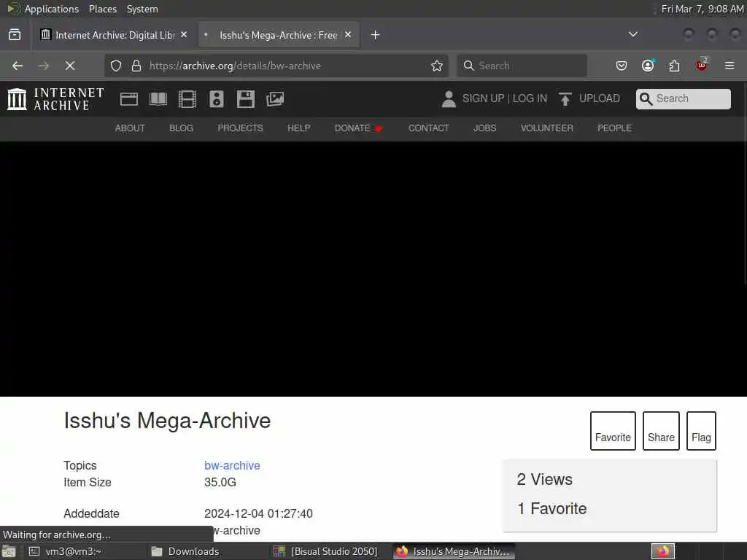Click the URL address bar
Screen dimensions: 747x560
click(x=276, y=66)
